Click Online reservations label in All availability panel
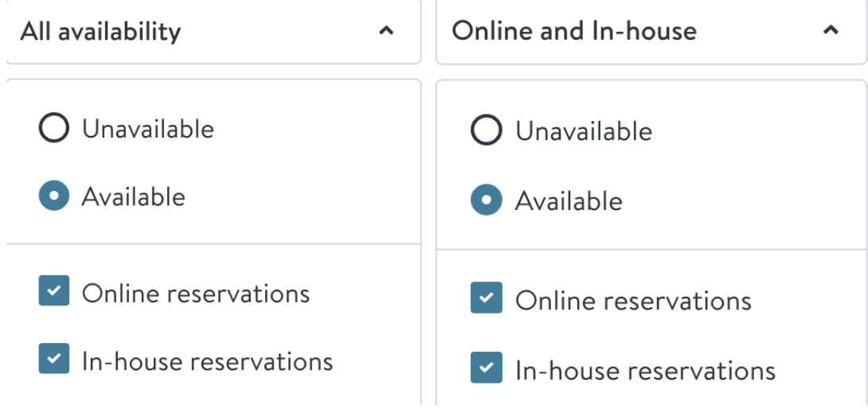 [196, 294]
